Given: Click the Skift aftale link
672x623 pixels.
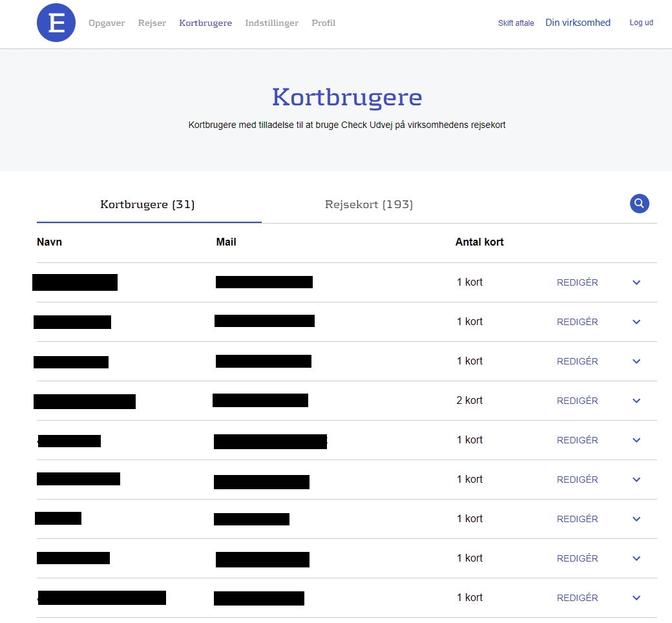Looking at the screenshot, I should (x=516, y=23).
